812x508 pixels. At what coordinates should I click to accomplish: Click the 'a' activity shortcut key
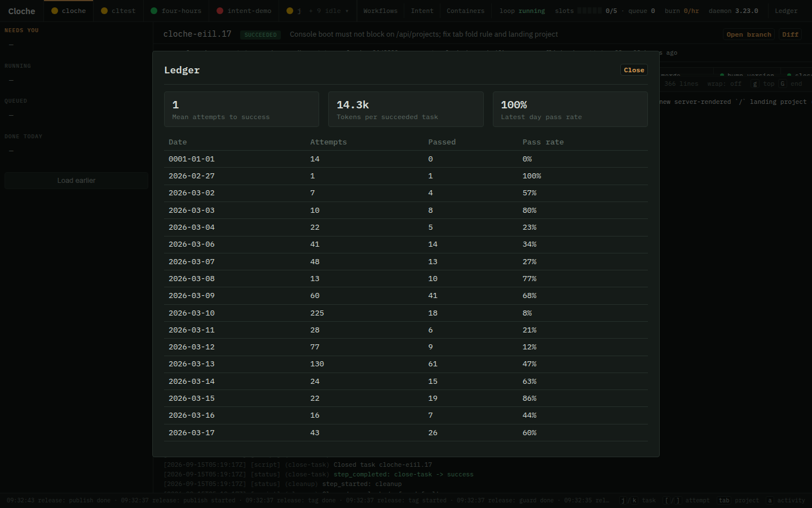pyautogui.click(x=770, y=500)
